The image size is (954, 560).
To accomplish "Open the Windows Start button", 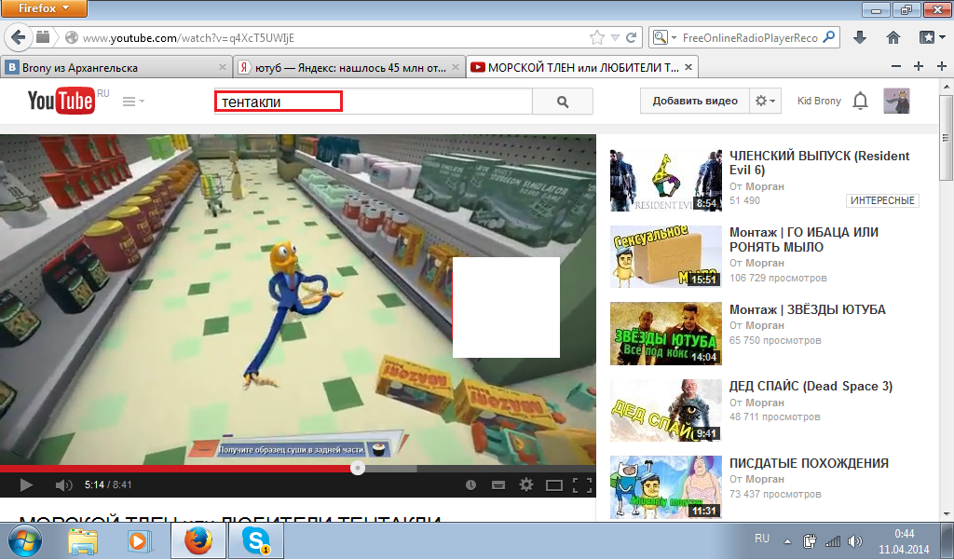I will tap(24, 541).
